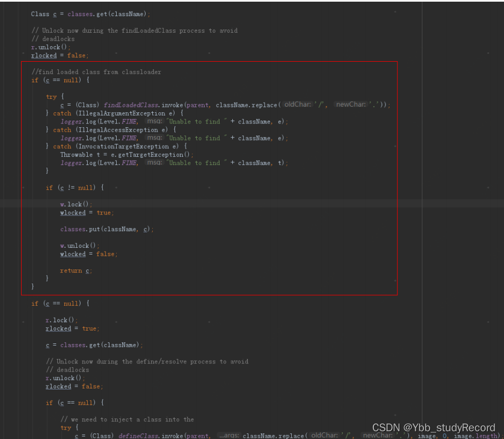The image size is (504, 439).
Task: Click the comment '//find loaded class from classloader'
Action: [x=96, y=72]
